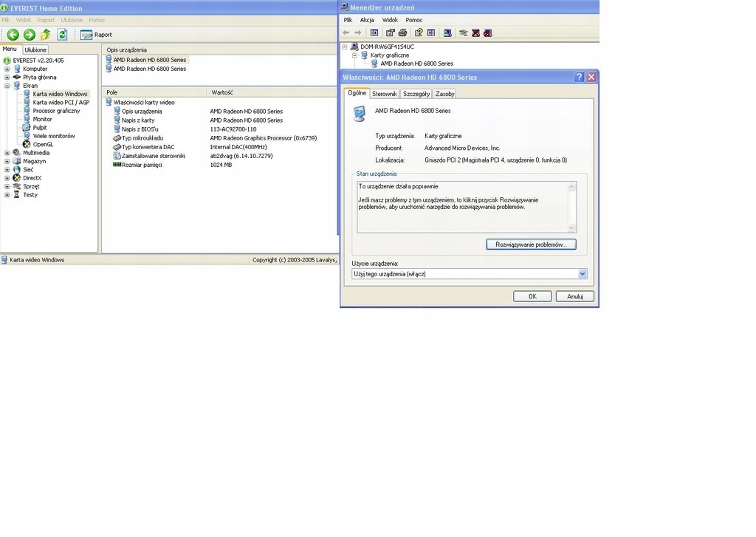756x537 pixels.
Task: Expand the Komputer node in EVEREST tree
Action: [7, 69]
